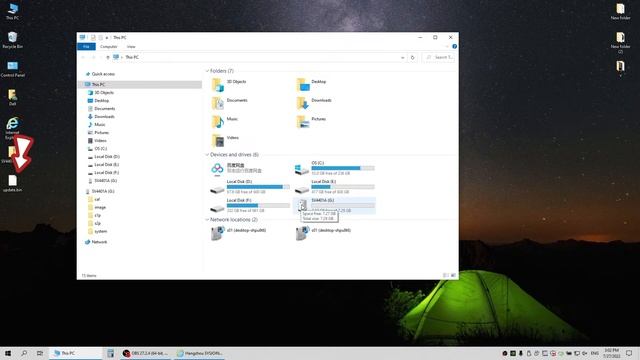
Task: Open the quick access toolbar customize dropdown
Action: coord(107,38)
